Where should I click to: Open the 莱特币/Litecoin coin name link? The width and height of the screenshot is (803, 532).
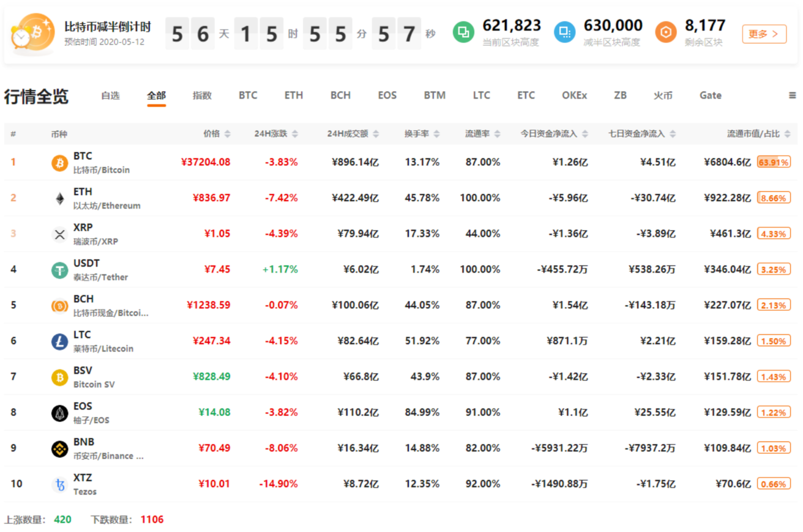click(x=103, y=349)
